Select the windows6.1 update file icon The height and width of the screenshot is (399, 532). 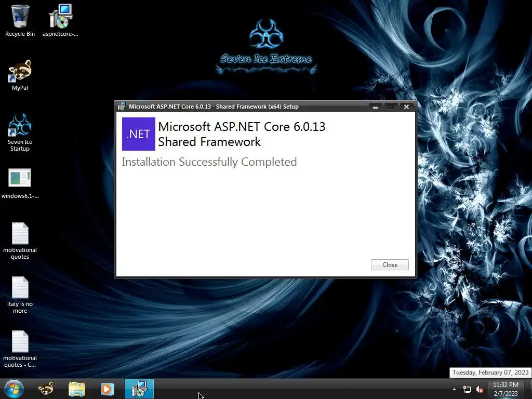point(20,183)
